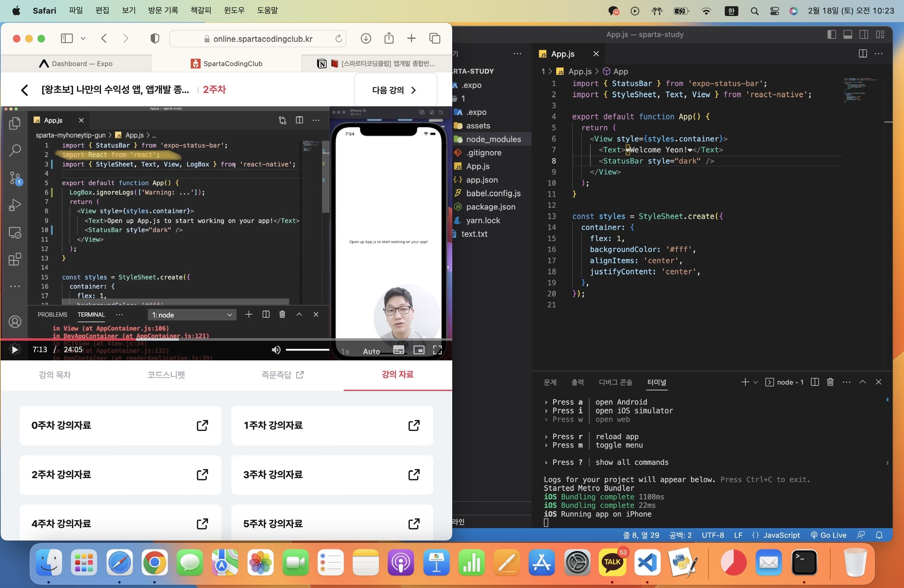Screen dimensions: 904x588
Task: Open the 강의 목차 tab
Action: pos(55,375)
